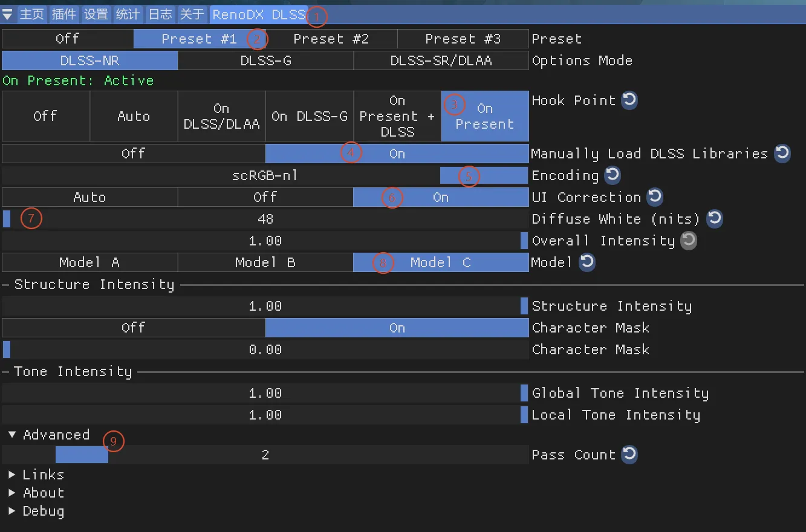Viewport: 806px width, 532px height.
Task: Click the Structure Intensity slider
Action: pos(265,306)
